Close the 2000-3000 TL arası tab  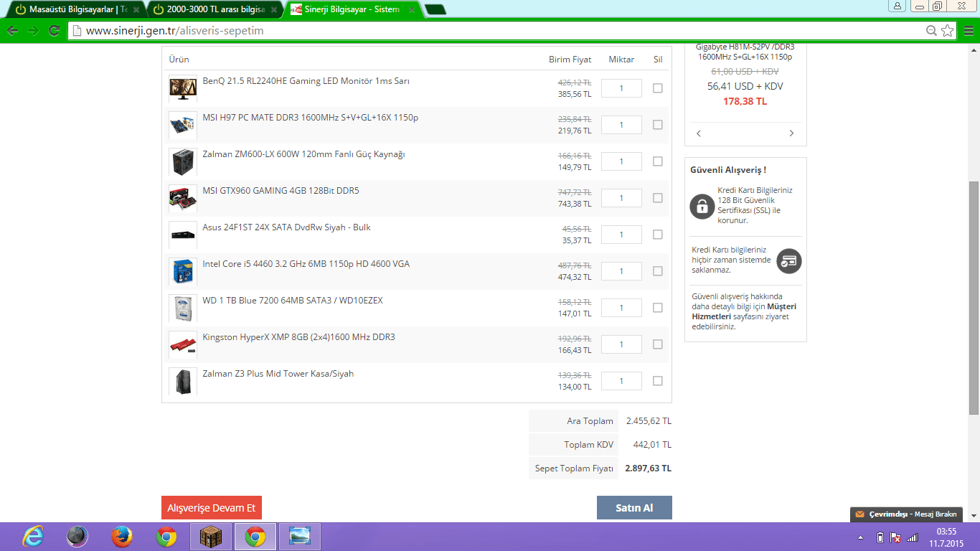tap(274, 10)
